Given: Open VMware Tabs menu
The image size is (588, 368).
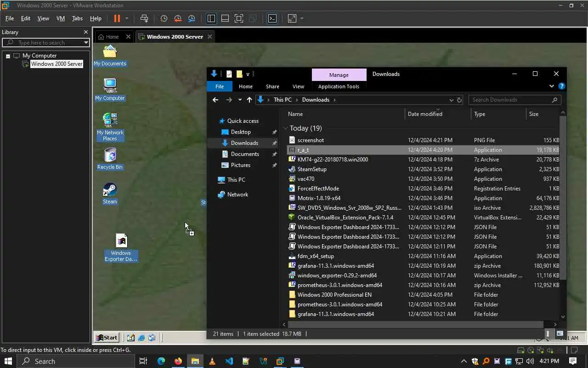Looking at the screenshot, I should [x=77, y=18].
